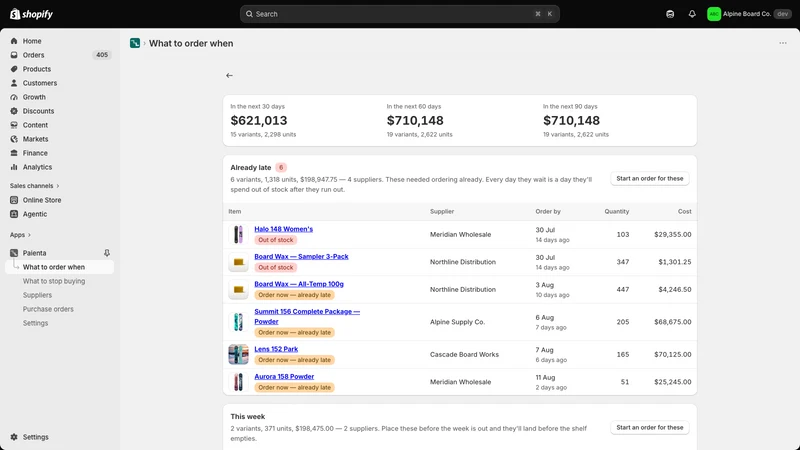Open Purchase orders
Image resolution: width=800 pixels, height=450 pixels.
[48, 309]
